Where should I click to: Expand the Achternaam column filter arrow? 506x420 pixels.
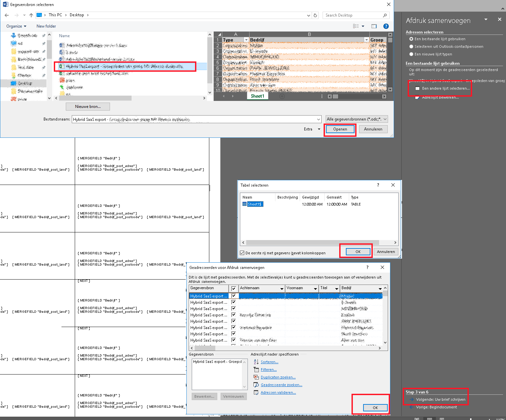pos(281,289)
